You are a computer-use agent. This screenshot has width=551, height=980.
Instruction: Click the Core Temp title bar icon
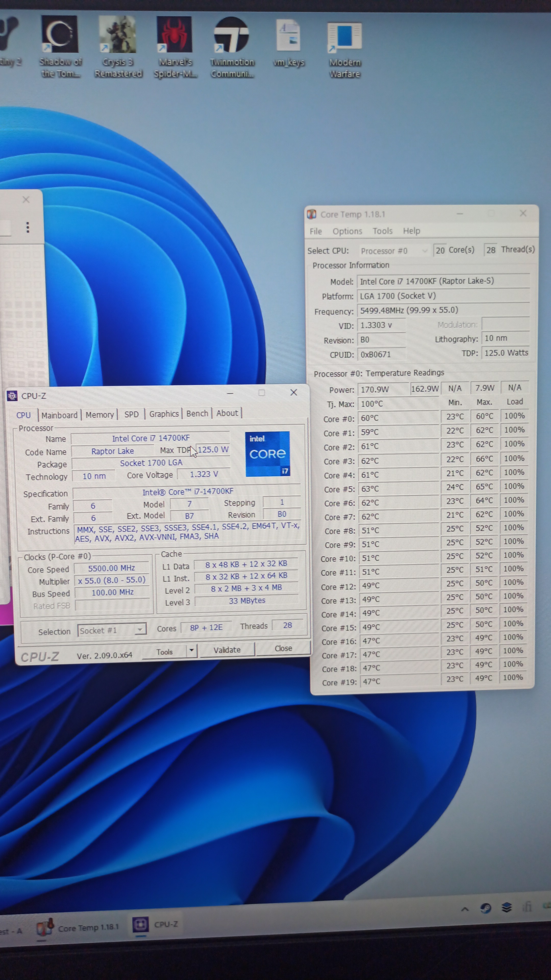311,214
